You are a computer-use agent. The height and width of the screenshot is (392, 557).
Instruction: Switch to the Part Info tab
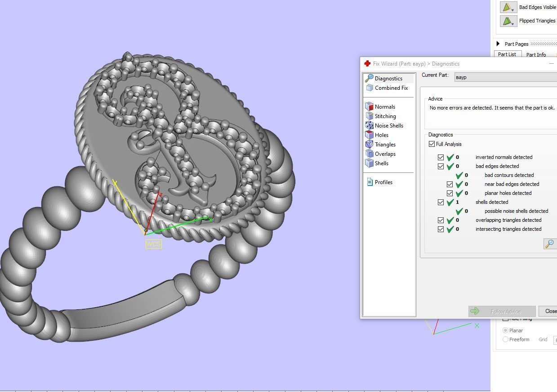(x=536, y=55)
